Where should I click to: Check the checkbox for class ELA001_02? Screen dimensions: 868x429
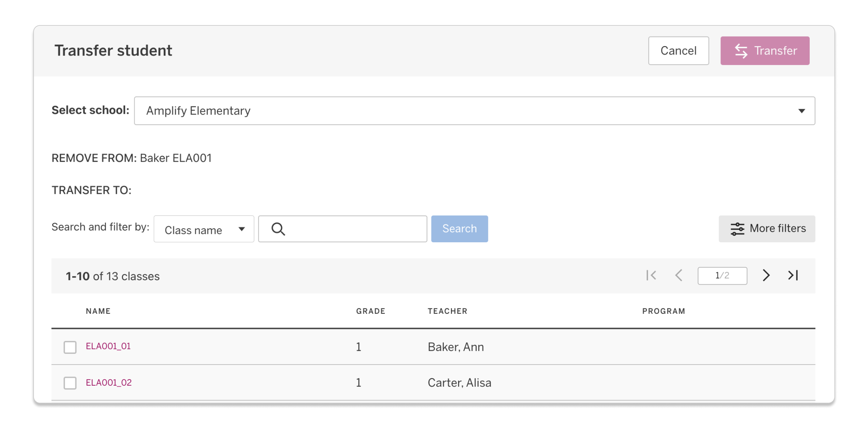[70, 383]
